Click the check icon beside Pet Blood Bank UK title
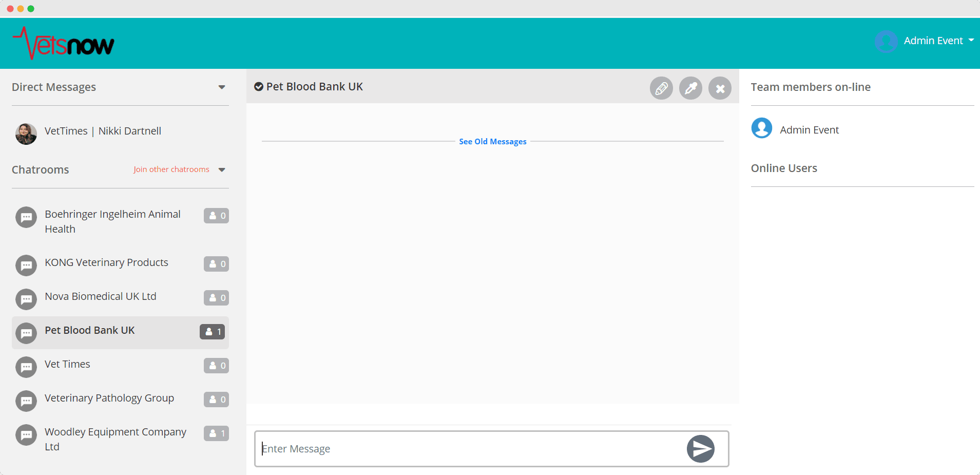Image resolution: width=980 pixels, height=475 pixels. 259,87
